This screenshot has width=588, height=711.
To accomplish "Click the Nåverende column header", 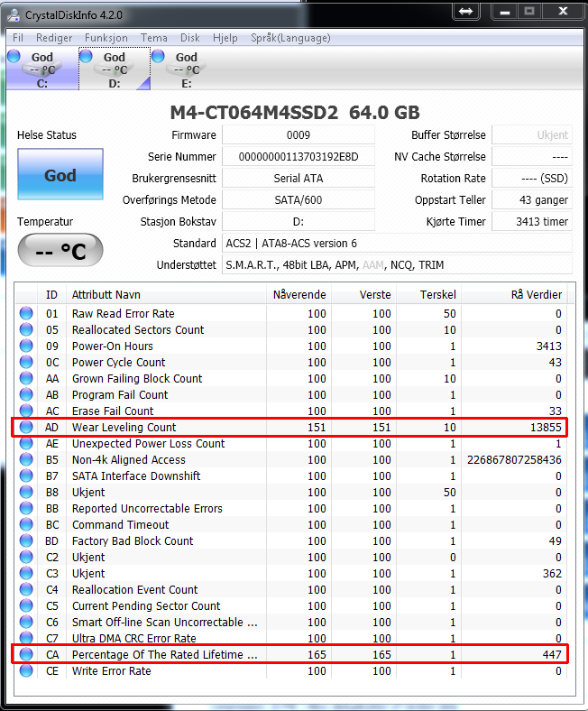I will tap(299, 295).
